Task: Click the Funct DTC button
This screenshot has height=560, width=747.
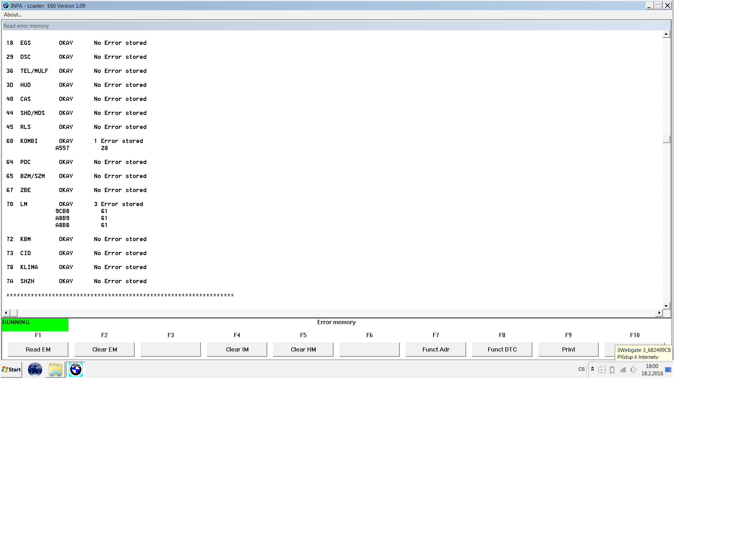Action: pos(502,349)
